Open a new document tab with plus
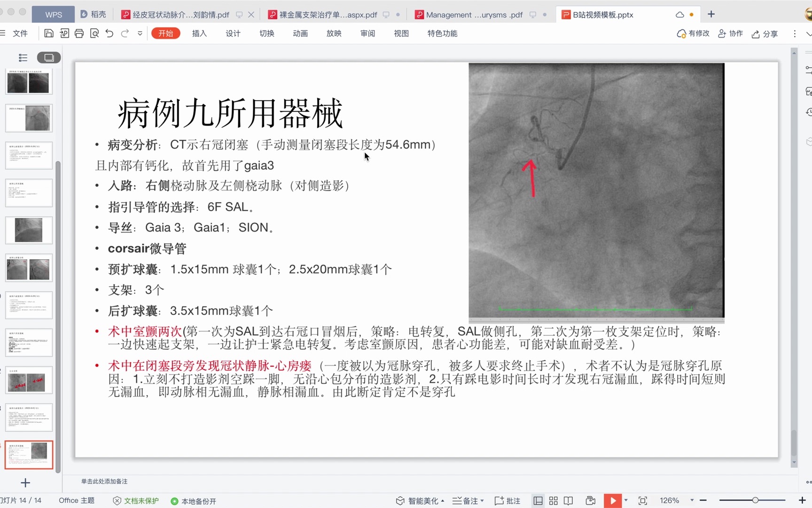The width and height of the screenshot is (812, 508). point(711,14)
